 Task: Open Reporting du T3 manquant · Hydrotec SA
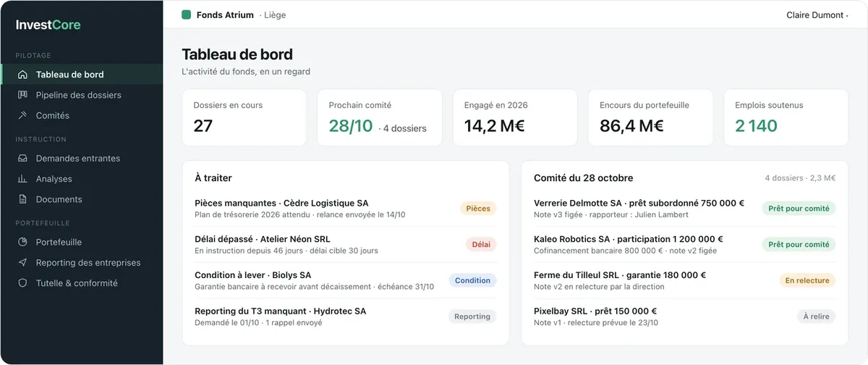click(x=346, y=316)
